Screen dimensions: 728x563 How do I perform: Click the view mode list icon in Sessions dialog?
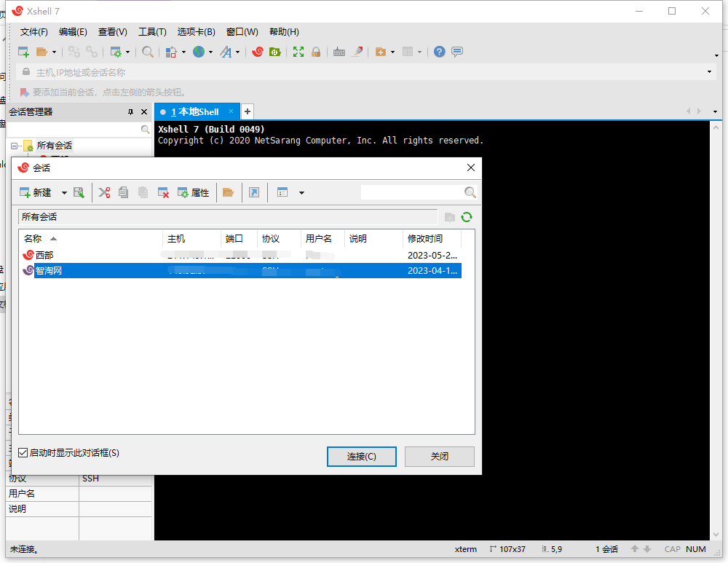[x=282, y=192]
